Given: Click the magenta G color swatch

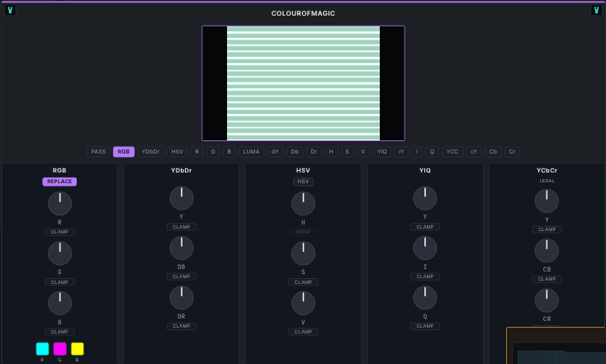Looking at the screenshot, I should click(x=60, y=348).
